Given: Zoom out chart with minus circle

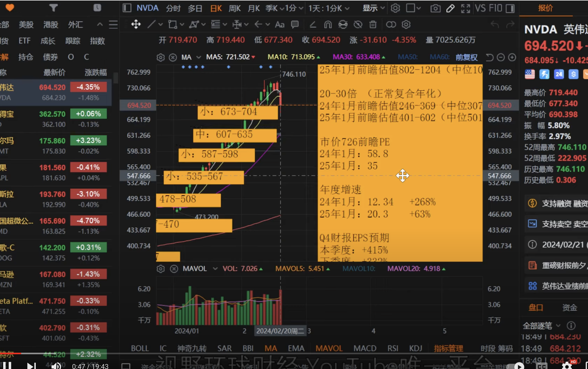Looking at the screenshot, I should [x=501, y=57].
